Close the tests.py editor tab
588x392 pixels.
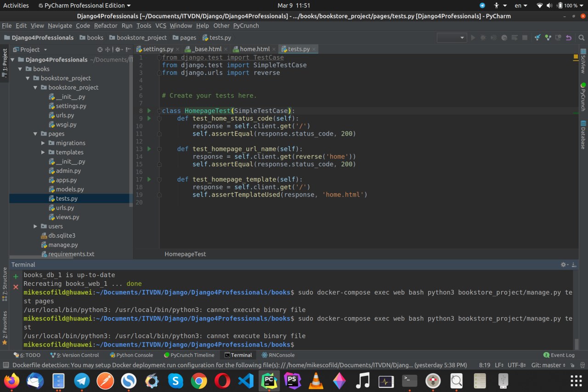(x=314, y=49)
